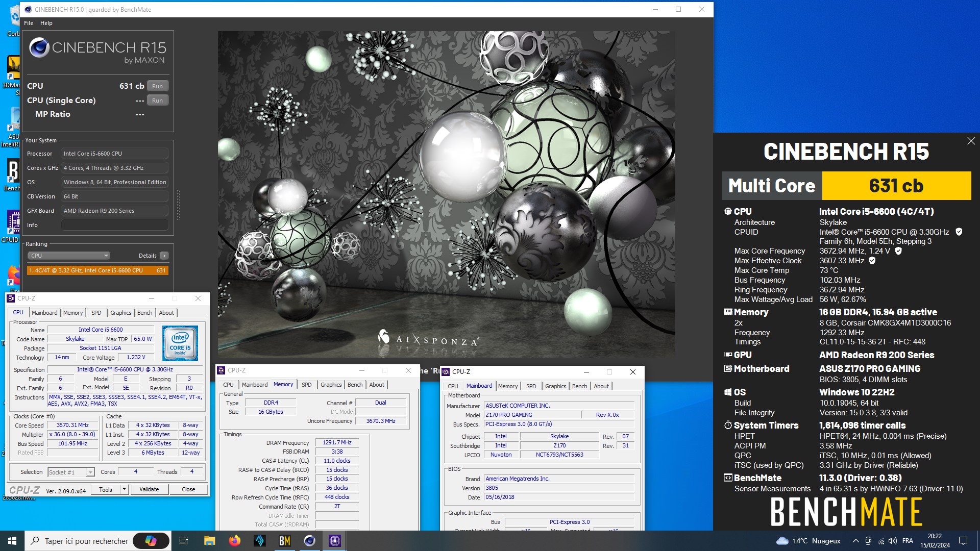Screen dimensions: 980x551
Task: Open Graphics tab in middle CPU-Z window
Action: 331,385
